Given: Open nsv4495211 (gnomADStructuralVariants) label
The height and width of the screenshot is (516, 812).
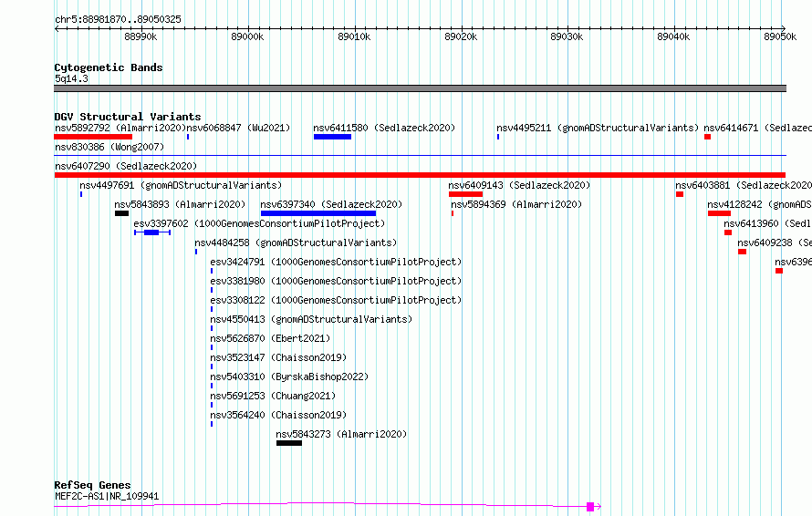Looking at the screenshot, I should pos(598,128).
